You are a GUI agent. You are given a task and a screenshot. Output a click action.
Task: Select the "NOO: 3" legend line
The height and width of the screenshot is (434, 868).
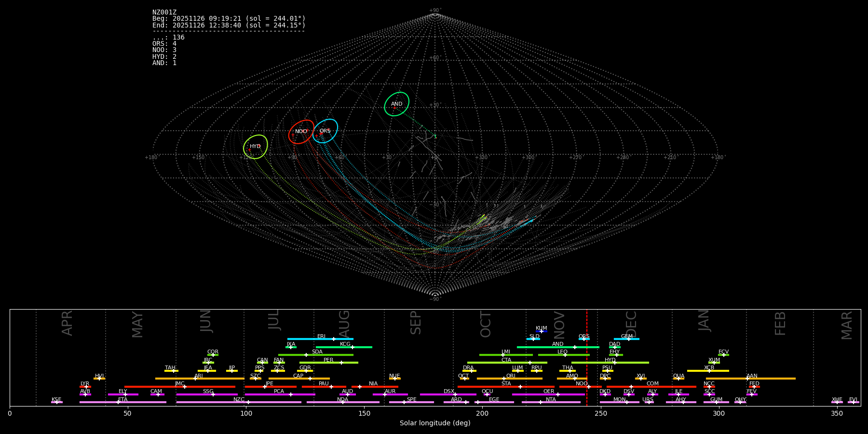pyautogui.click(x=164, y=50)
